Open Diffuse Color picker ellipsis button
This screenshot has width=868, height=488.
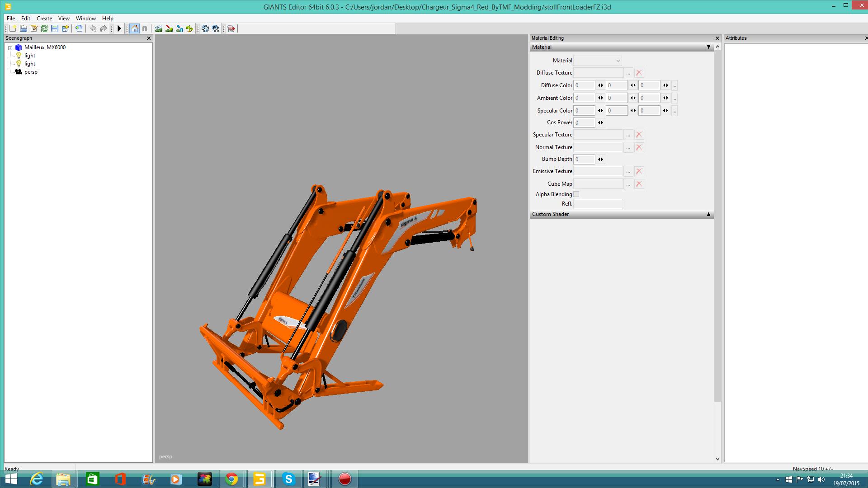674,85
